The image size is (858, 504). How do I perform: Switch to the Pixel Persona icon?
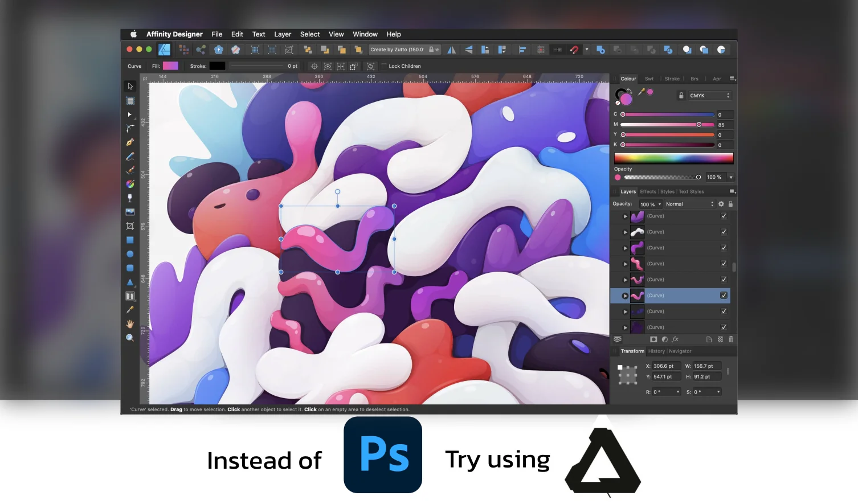tap(183, 50)
